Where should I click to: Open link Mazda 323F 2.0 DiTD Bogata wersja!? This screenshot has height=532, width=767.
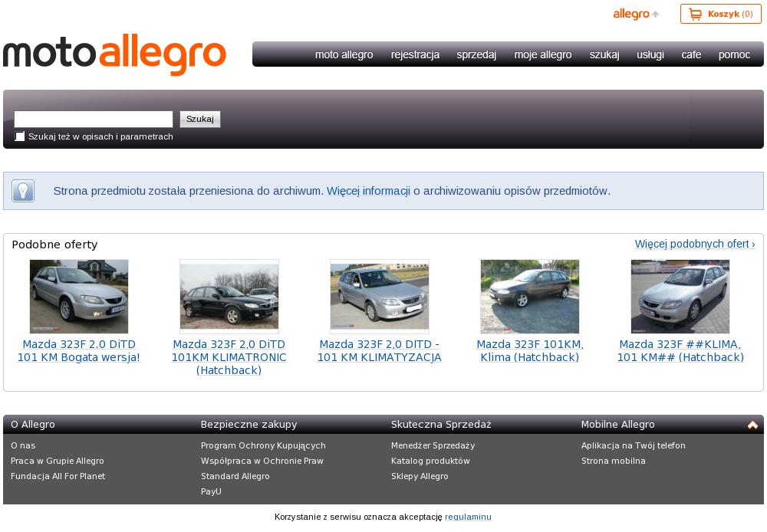click(79, 351)
